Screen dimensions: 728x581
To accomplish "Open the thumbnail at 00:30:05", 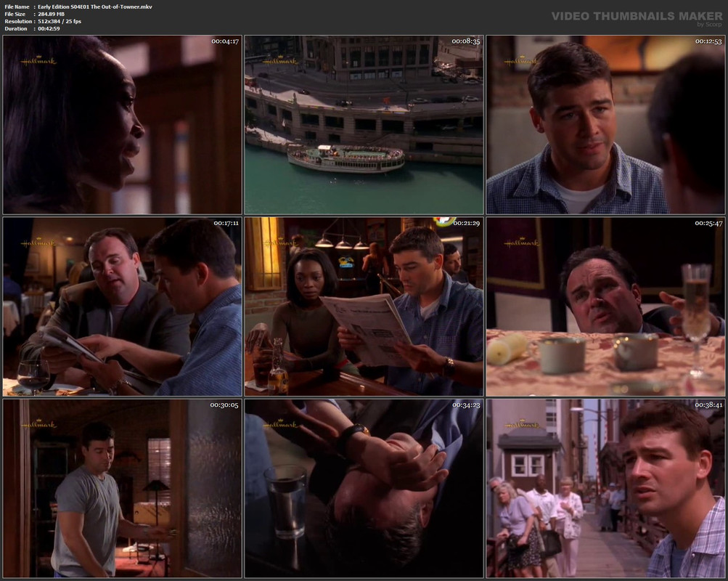I will coord(122,488).
